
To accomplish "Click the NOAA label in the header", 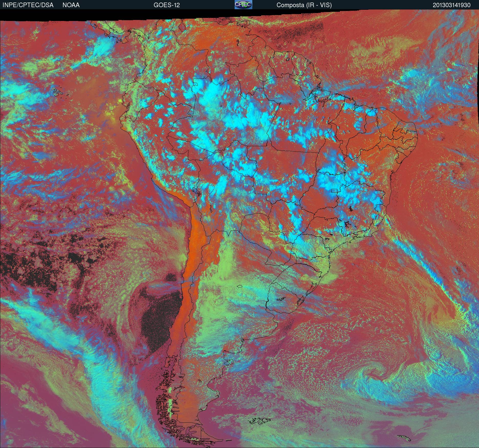I will (x=71, y=5).
